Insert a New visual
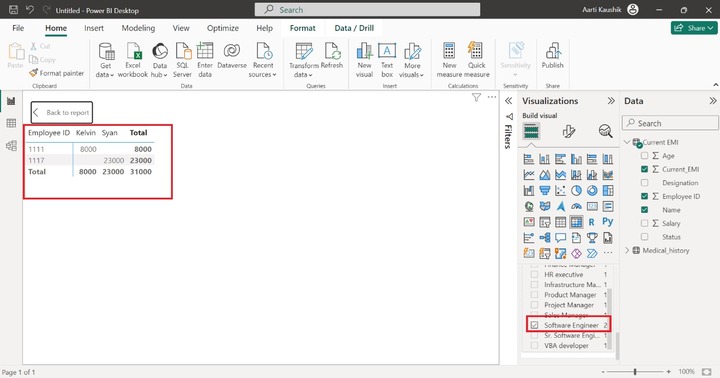720x378 pixels. (364, 60)
